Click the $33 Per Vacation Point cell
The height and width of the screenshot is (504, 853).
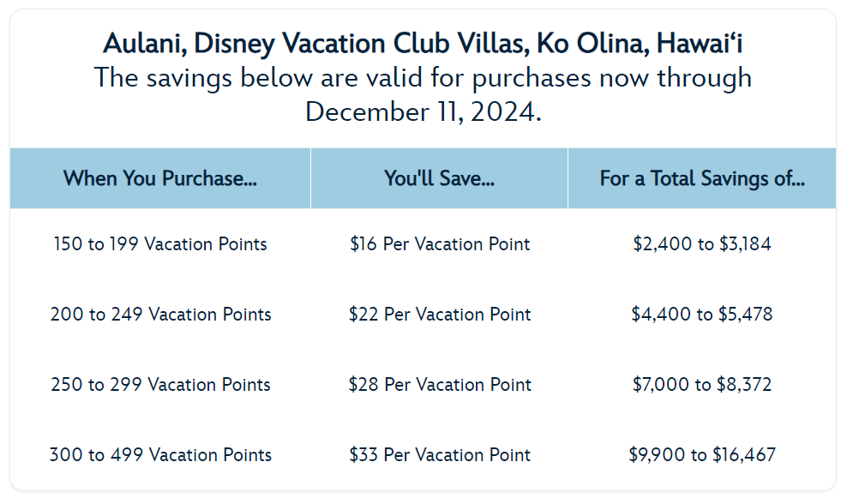pyautogui.click(x=440, y=454)
